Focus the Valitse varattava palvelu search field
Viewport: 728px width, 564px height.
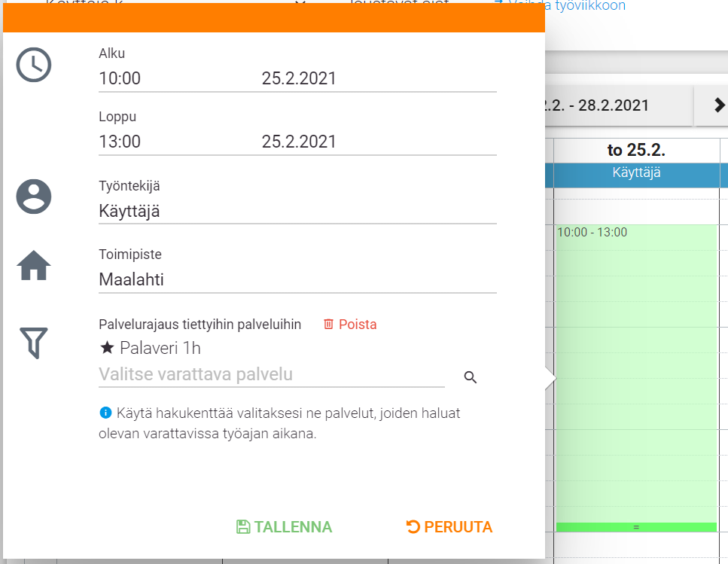pyautogui.click(x=272, y=374)
